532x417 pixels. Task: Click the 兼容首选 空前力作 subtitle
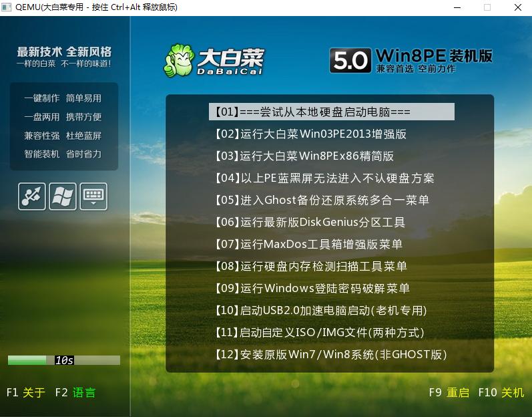pos(416,69)
